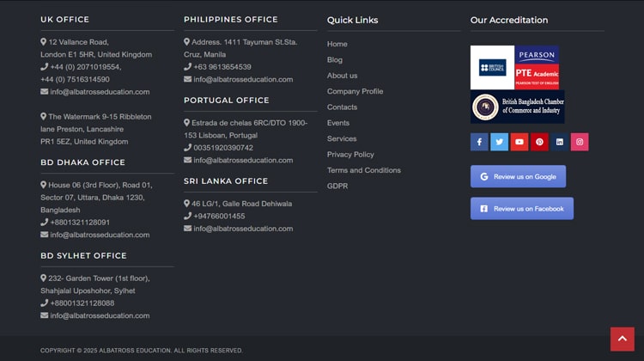The image size is (644, 361).
Task: Open the YouTube social icon
Action: (519, 142)
